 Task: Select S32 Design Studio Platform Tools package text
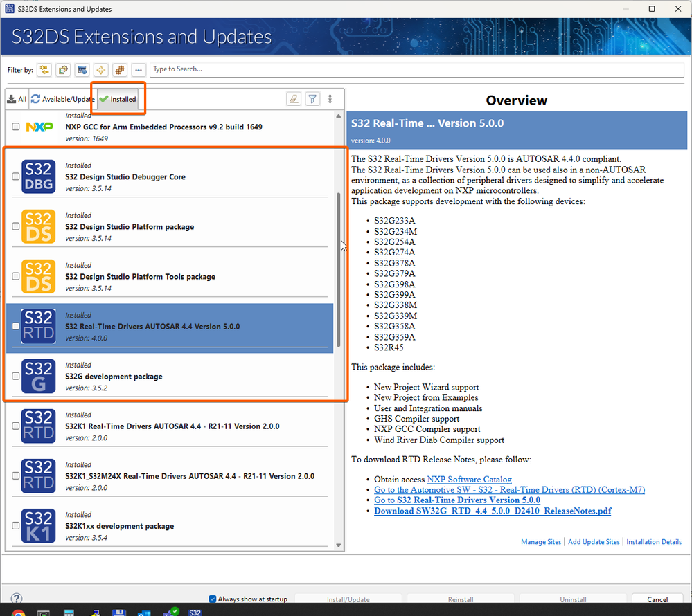141,276
